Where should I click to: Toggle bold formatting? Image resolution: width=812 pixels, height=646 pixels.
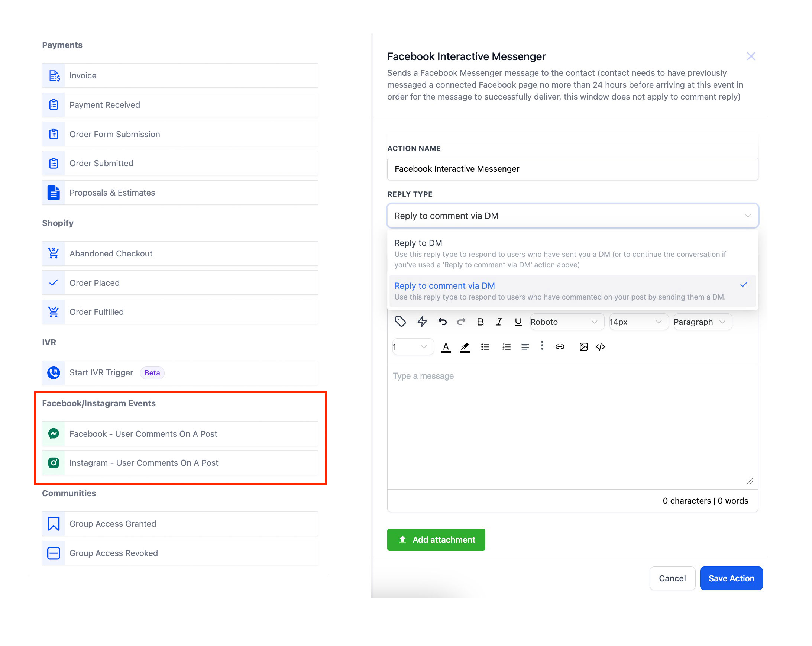(x=480, y=322)
